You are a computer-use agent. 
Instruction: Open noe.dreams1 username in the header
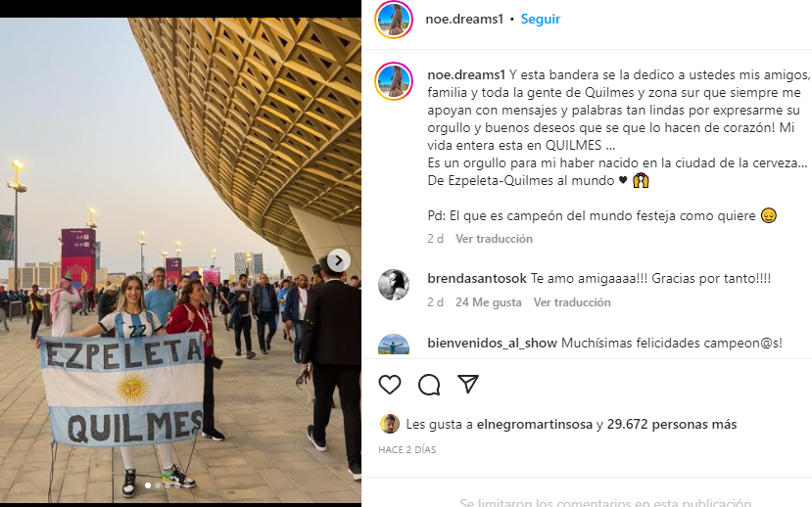464,20
